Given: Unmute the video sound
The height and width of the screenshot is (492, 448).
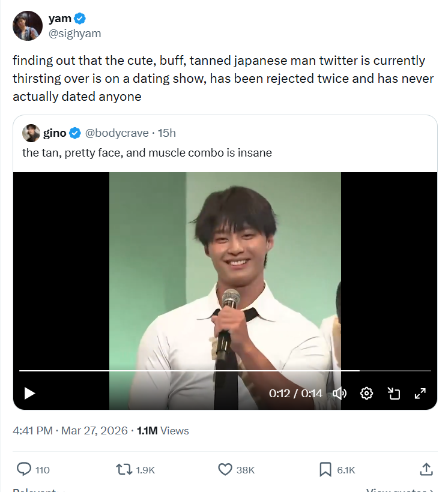Looking at the screenshot, I should [339, 394].
